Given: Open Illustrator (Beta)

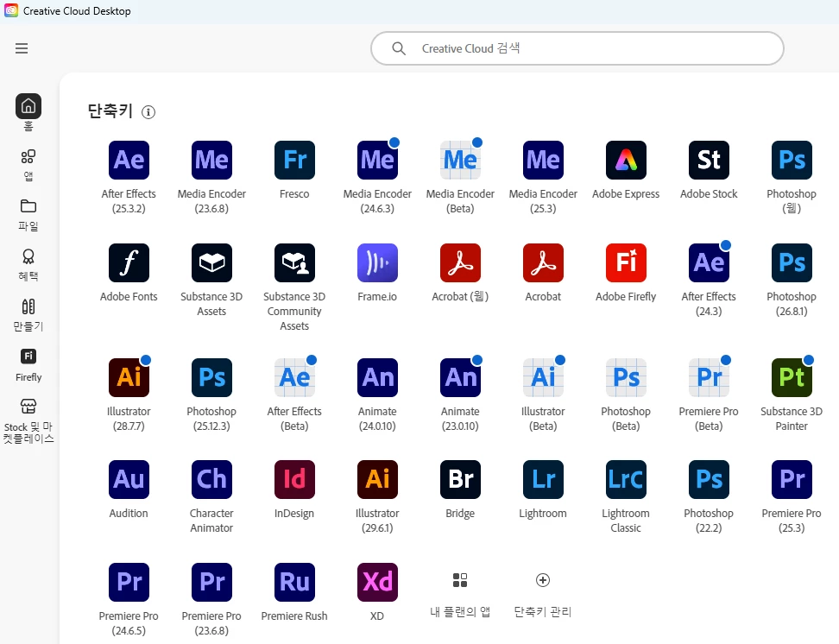Looking at the screenshot, I should click(x=543, y=377).
